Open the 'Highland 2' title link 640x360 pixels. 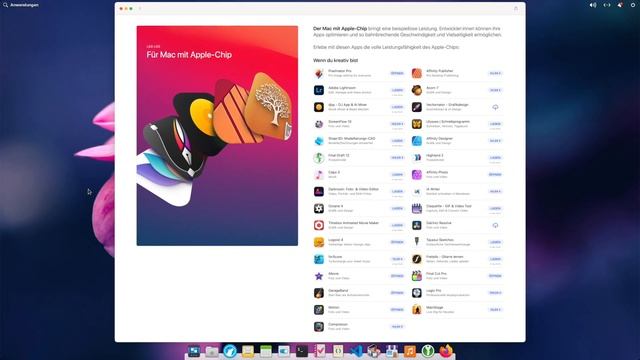(x=434, y=156)
